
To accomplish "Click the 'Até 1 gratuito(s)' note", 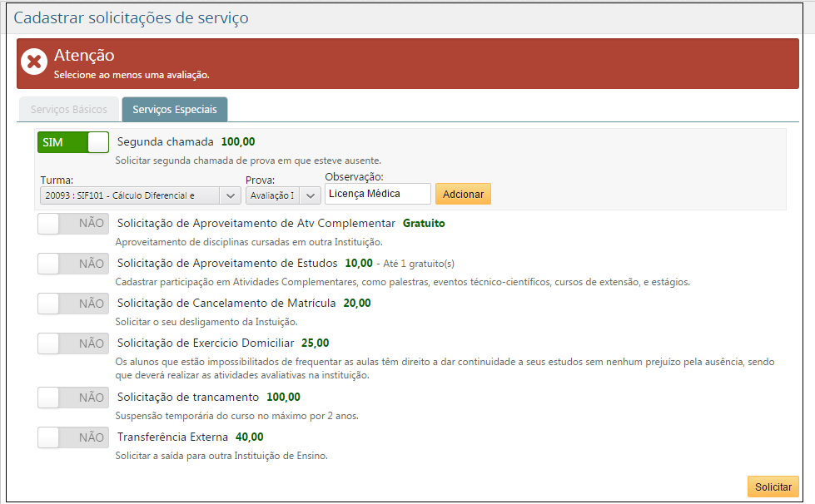I will (419, 264).
